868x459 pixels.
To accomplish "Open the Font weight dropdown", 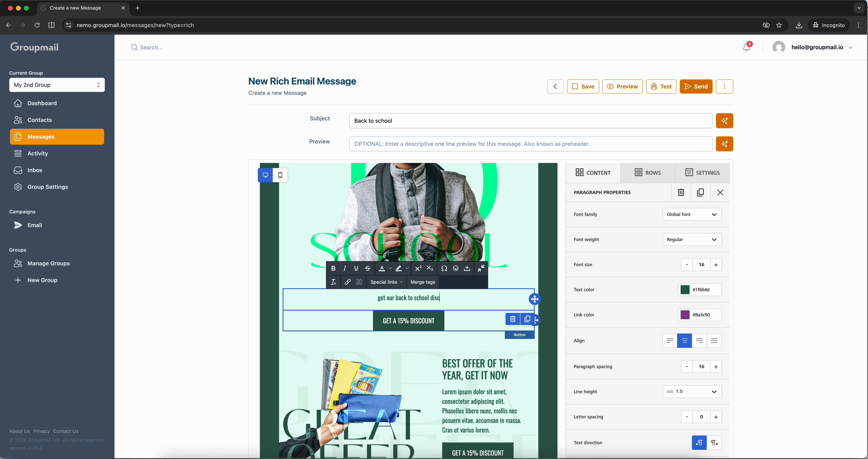I will (x=692, y=239).
